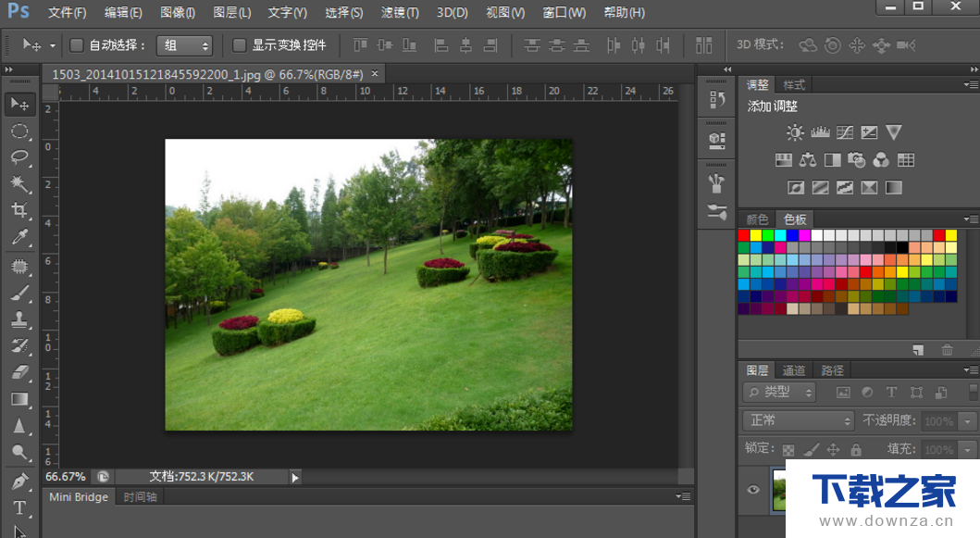
Task: Select the Horizontal Type tool
Action: point(19,507)
